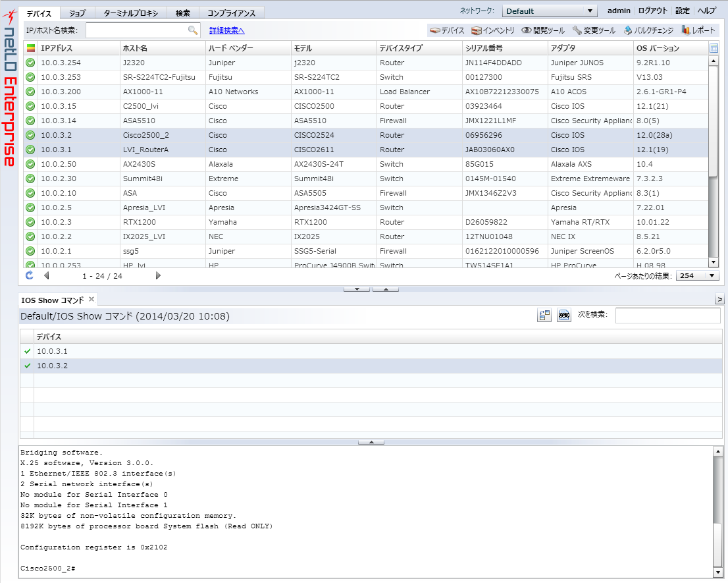Click output pane scroll up arrow
This screenshot has width=728, height=583.
click(x=717, y=451)
